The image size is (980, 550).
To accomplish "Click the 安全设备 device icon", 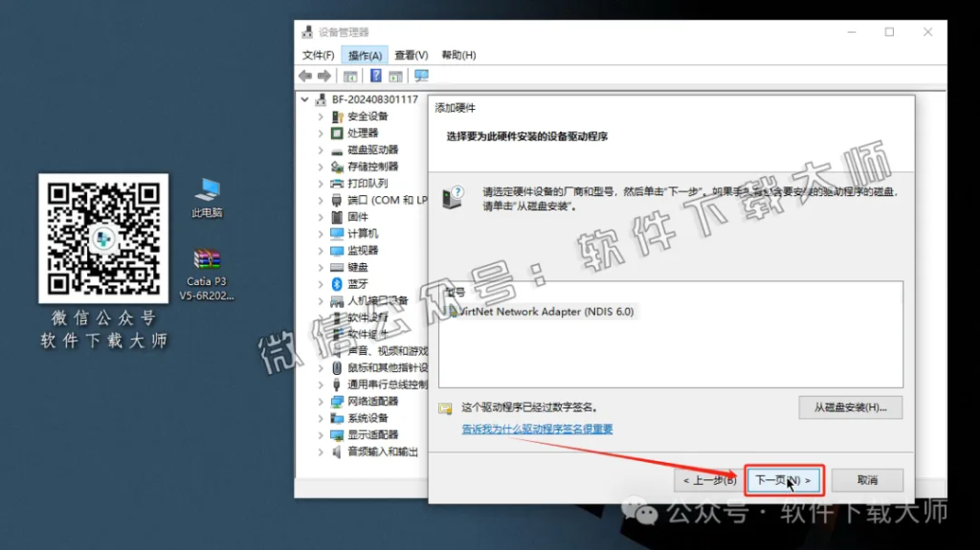I will pos(337,117).
